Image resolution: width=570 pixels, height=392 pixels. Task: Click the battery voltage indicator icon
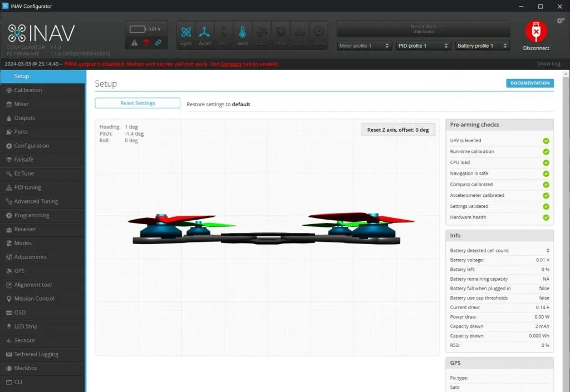pyautogui.click(x=138, y=29)
